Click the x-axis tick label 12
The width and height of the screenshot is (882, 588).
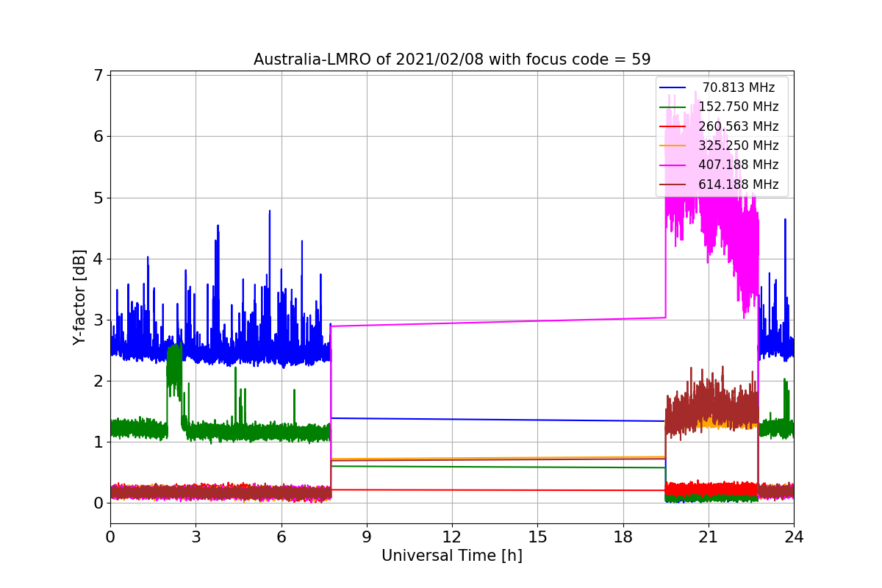click(452, 537)
